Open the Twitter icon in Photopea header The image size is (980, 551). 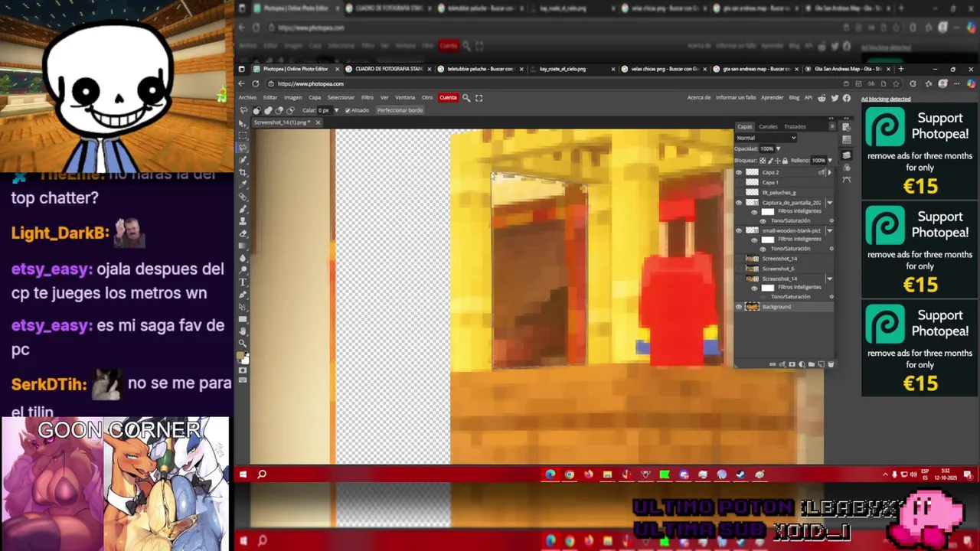pyautogui.click(x=835, y=97)
